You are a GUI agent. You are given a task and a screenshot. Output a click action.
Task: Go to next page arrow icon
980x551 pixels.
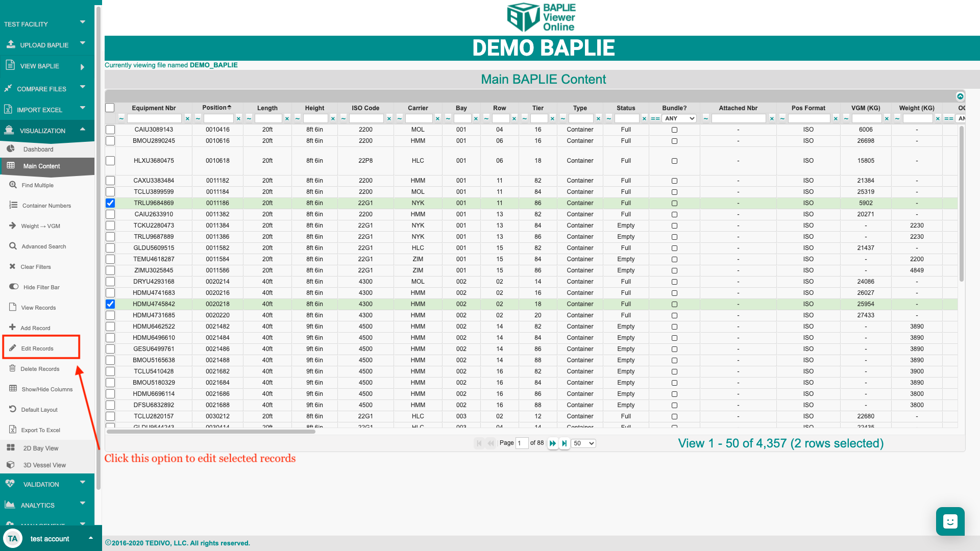[x=552, y=443]
